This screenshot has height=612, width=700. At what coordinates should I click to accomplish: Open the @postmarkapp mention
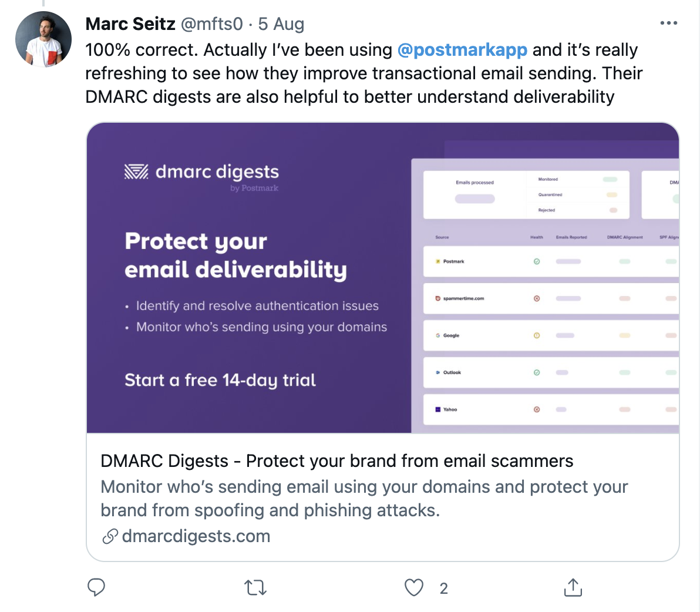point(462,50)
